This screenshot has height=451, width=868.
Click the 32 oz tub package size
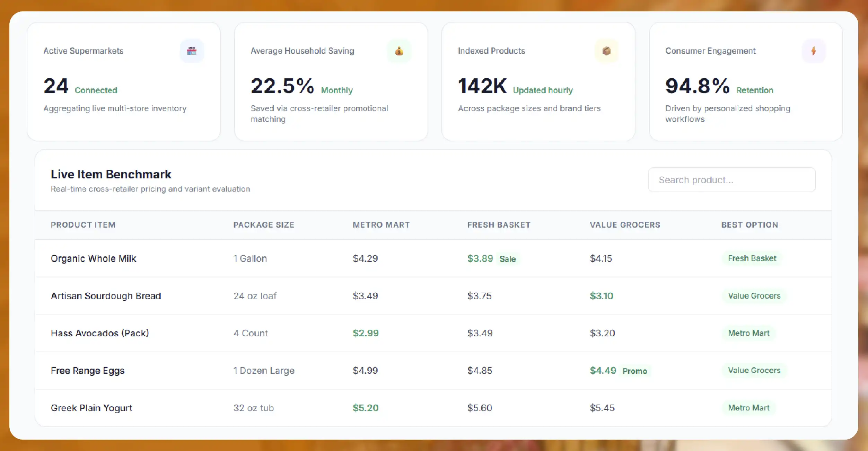pyautogui.click(x=254, y=408)
